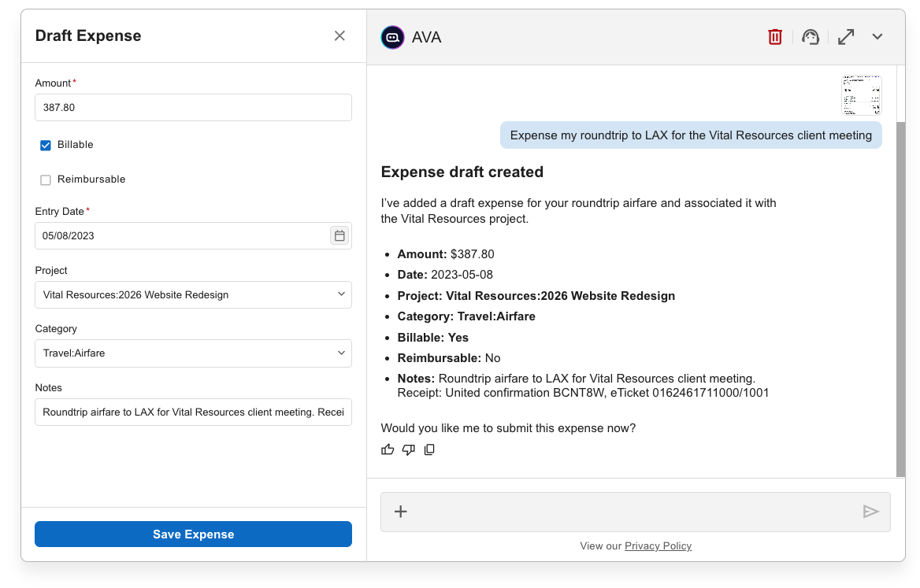The image size is (920, 588).
Task: Click the chat scrollbar
Action: coord(900,299)
